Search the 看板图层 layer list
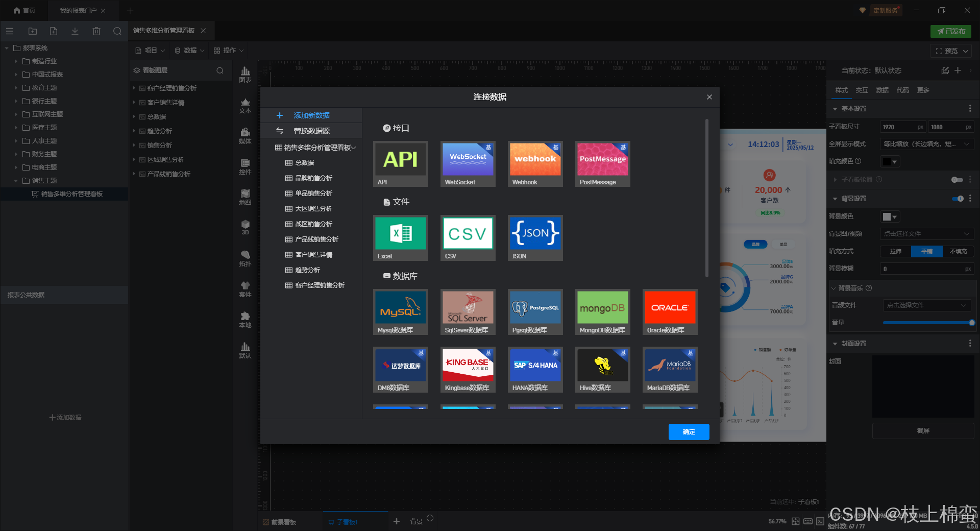Viewport: 980px width, 531px height. [220, 70]
